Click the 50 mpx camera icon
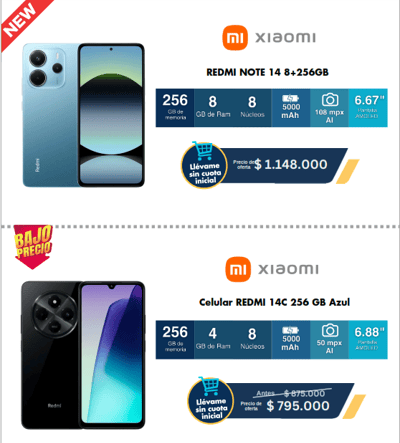This screenshot has width=400, height=443. (330, 331)
